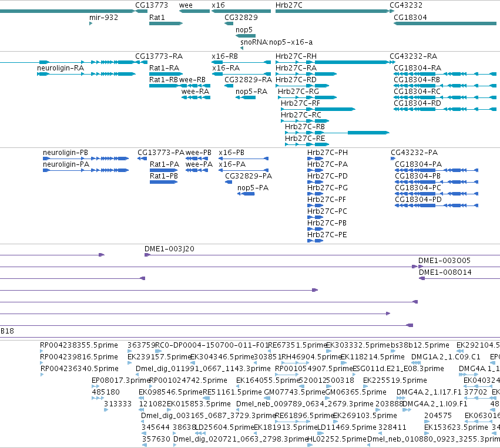Viewport: 500px width, 448px height.
Task: Click EST RP004238355.5prime
Action: click(x=79, y=346)
